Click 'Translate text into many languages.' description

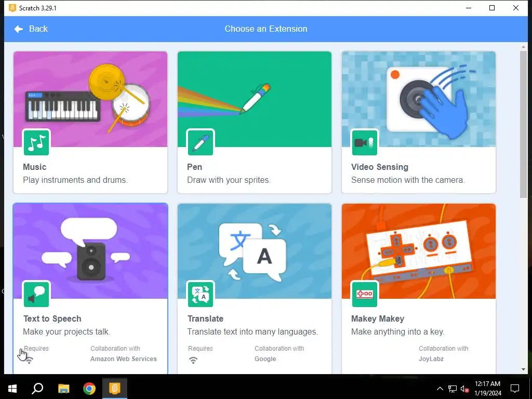[x=252, y=331]
